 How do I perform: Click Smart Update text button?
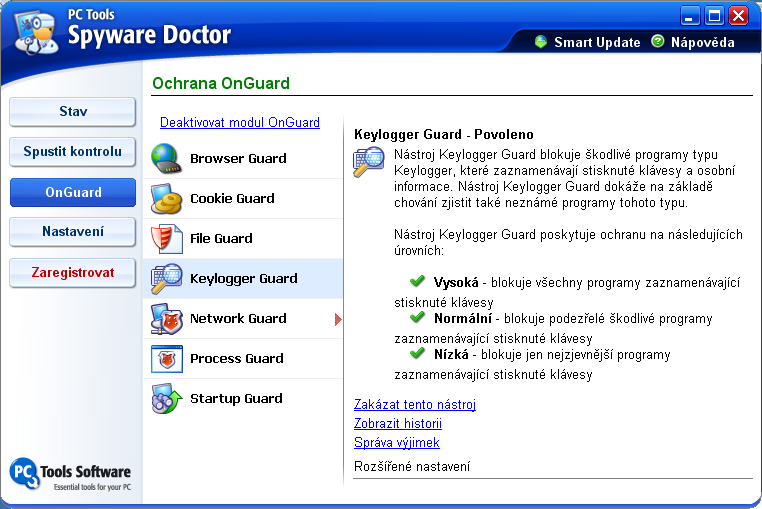click(597, 42)
